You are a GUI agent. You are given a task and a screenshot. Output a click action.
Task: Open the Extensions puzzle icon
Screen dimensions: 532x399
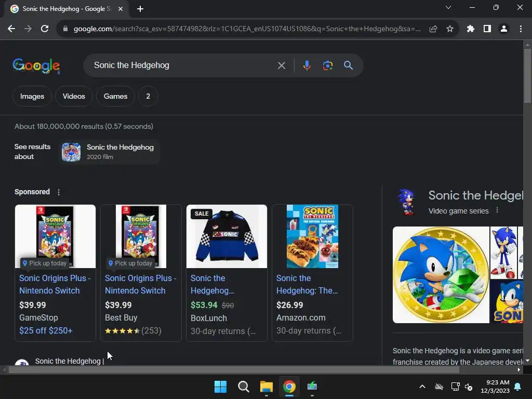pyautogui.click(x=471, y=29)
